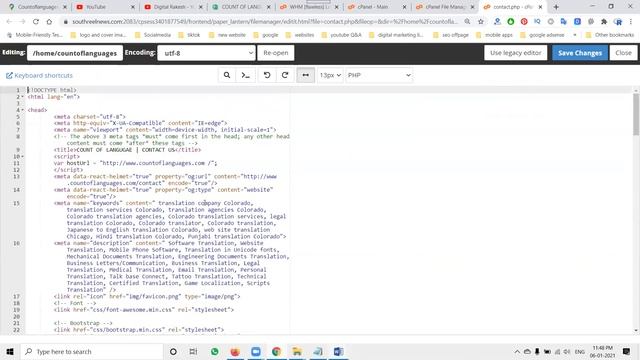640x360 pixels.
Task: Click the Re-open button
Action: (x=276, y=53)
